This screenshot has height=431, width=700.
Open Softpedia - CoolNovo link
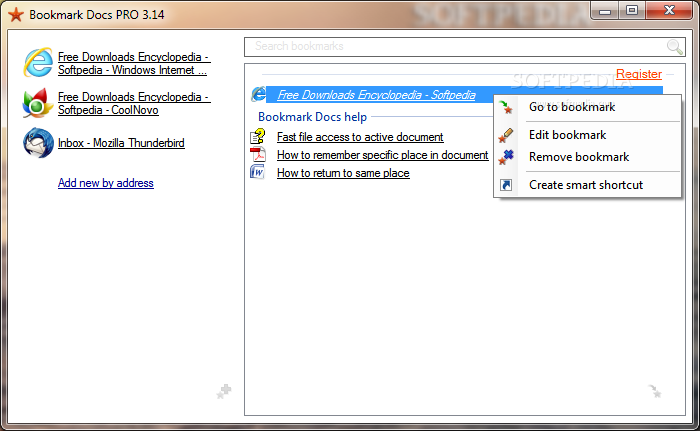pos(134,103)
